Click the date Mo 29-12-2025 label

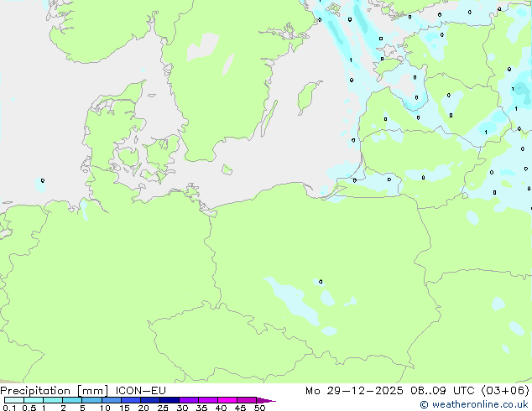[354, 391]
